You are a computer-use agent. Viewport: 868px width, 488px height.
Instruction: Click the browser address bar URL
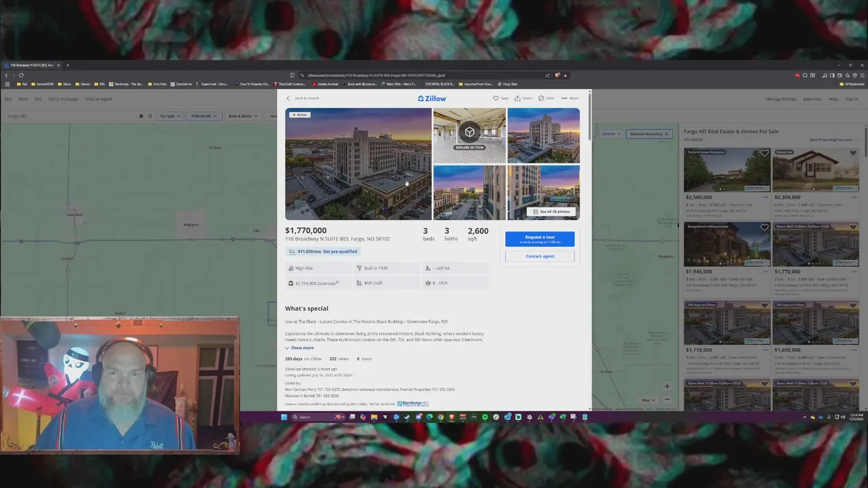click(376, 75)
